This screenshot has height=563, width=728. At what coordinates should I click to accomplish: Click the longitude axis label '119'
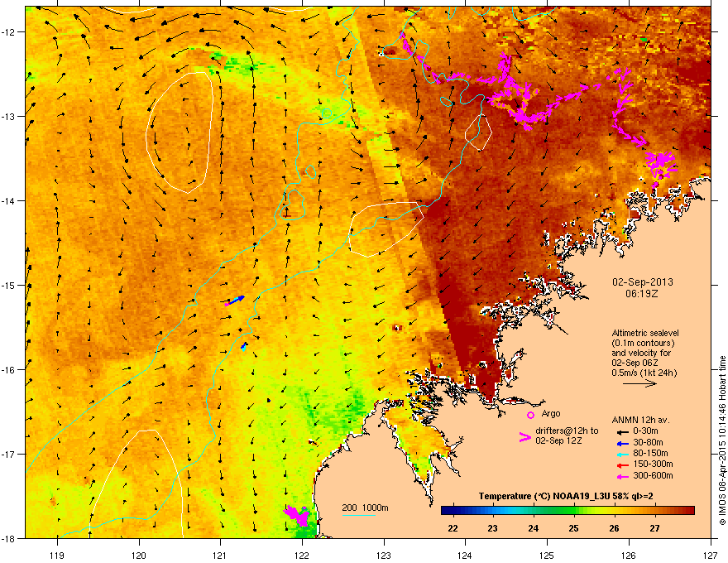point(57,555)
